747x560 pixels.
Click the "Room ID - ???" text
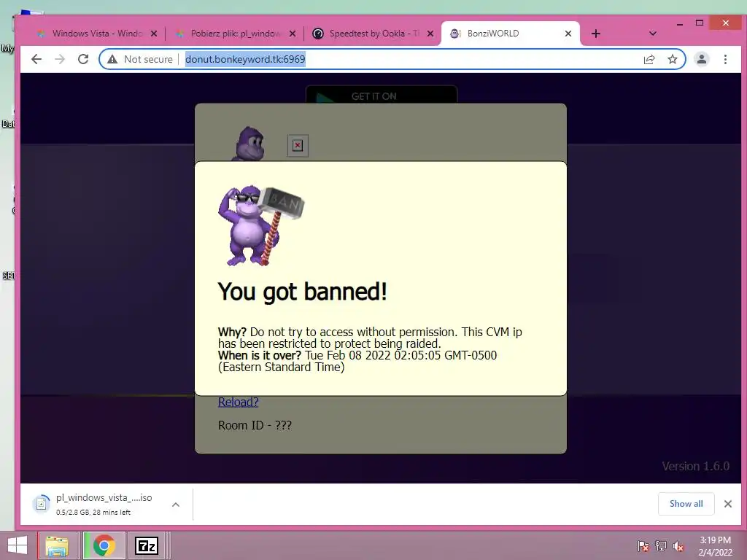(x=255, y=425)
